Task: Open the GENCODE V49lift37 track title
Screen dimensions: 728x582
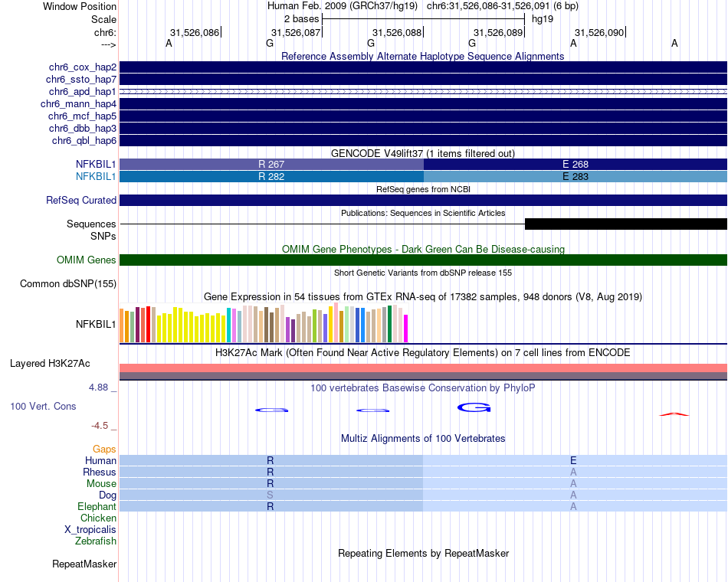Action: pyautogui.click(x=422, y=153)
